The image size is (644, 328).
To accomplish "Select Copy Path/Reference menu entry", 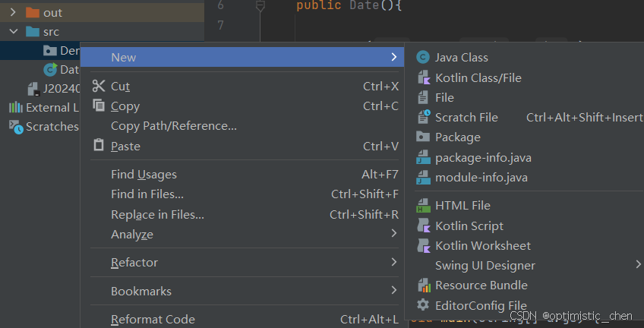I will 174,126.
